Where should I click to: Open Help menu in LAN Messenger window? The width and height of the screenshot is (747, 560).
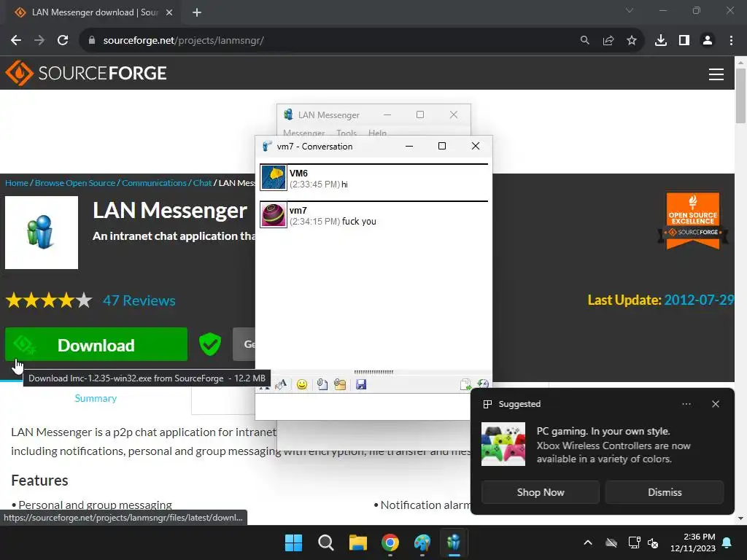[377, 133]
